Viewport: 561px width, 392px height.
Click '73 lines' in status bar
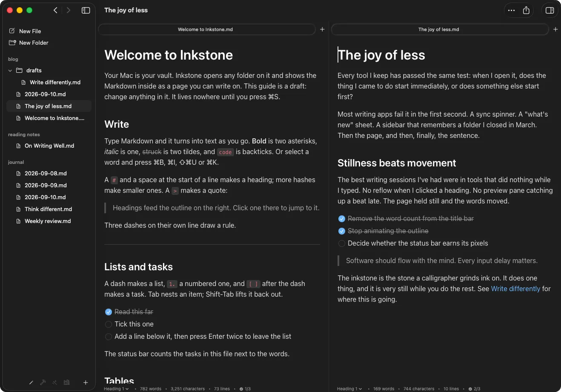[x=222, y=389]
